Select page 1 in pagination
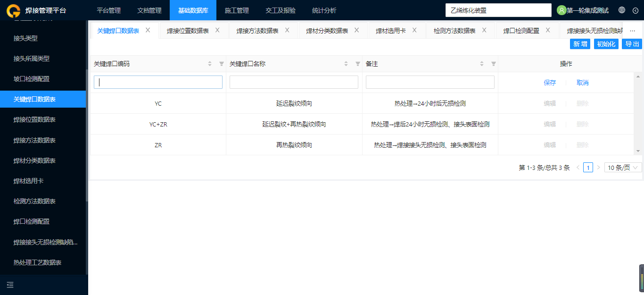The height and width of the screenshot is (295, 644). coord(588,168)
